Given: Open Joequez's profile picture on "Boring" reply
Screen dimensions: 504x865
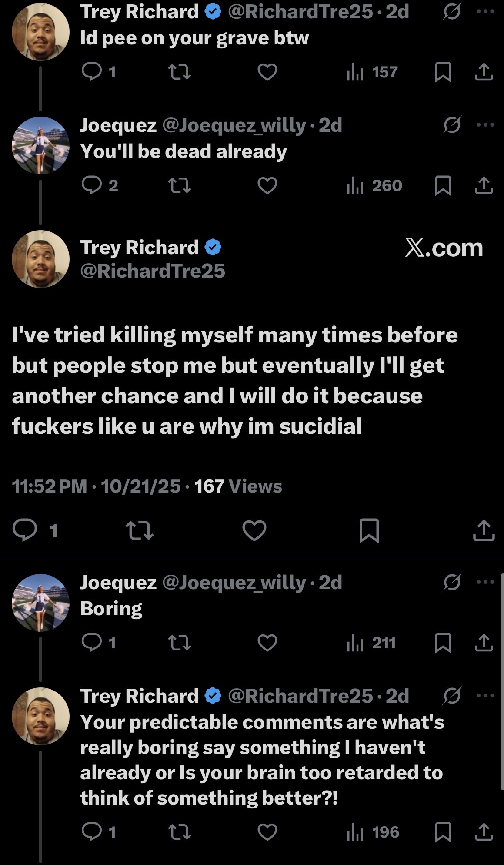Looking at the screenshot, I should (40, 603).
